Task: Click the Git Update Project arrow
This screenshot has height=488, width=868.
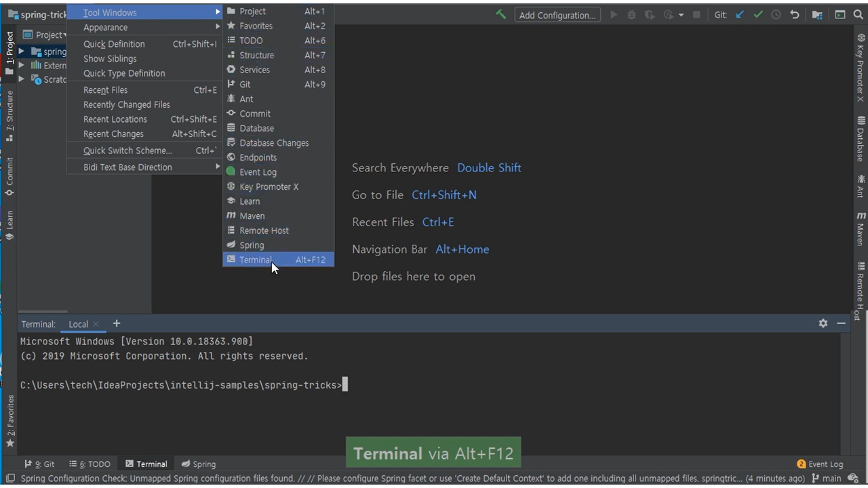Action: (740, 14)
